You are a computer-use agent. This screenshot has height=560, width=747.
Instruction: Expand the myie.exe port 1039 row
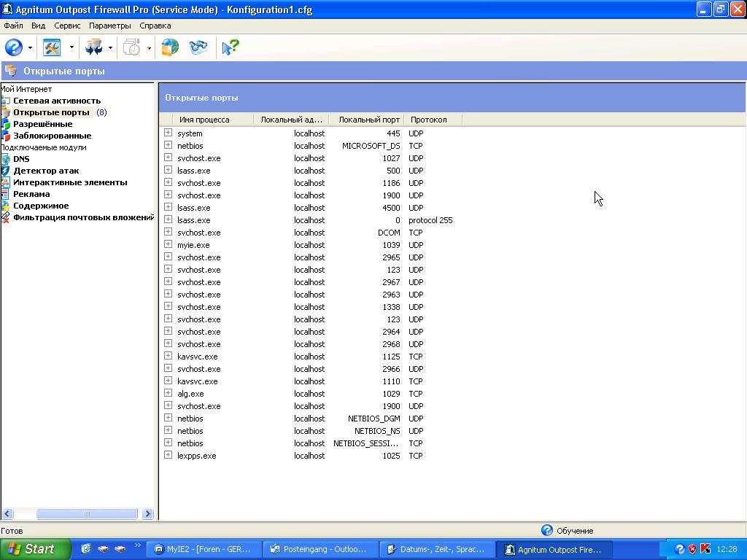(x=169, y=244)
